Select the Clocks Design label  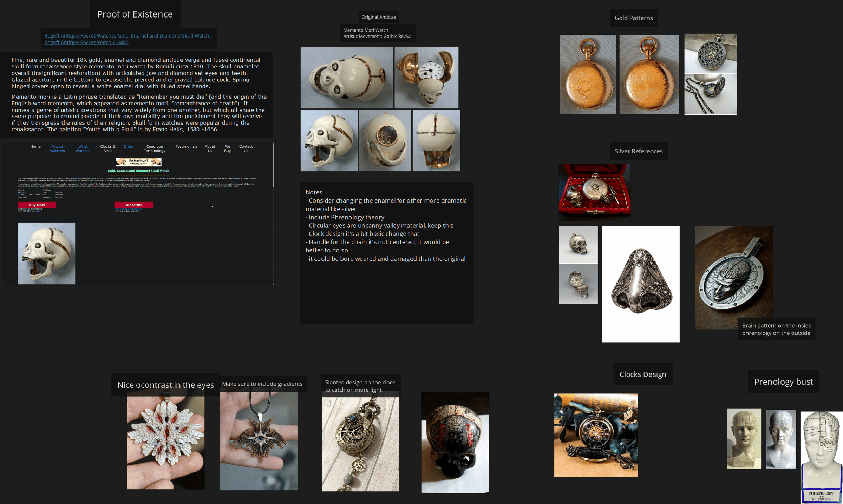(x=643, y=374)
